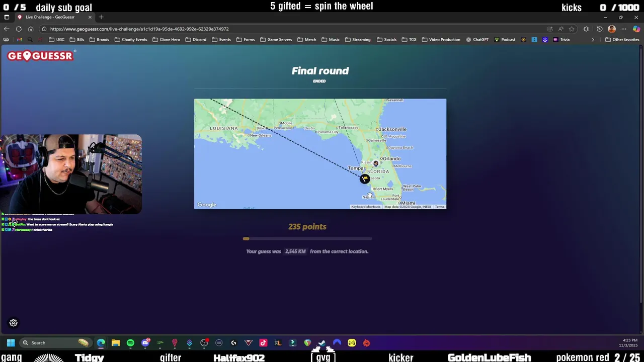
Task: Open the Discord bookmarks folder
Action: [196, 40]
